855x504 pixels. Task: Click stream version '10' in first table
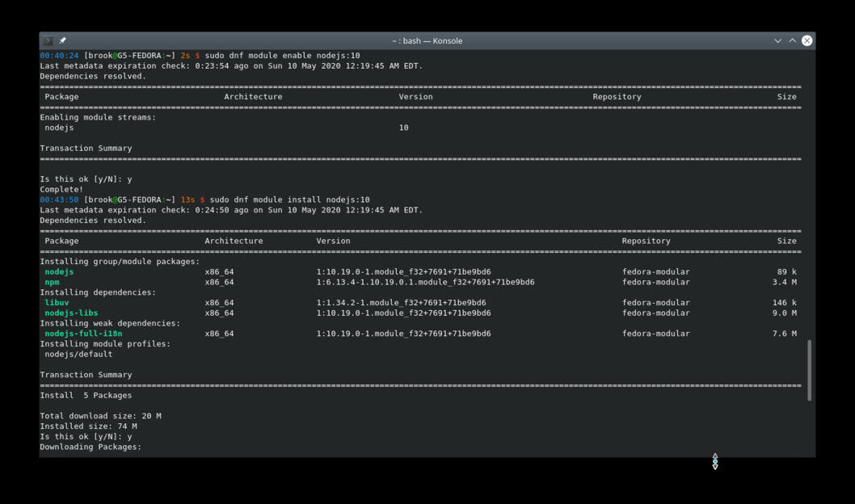click(x=403, y=128)
